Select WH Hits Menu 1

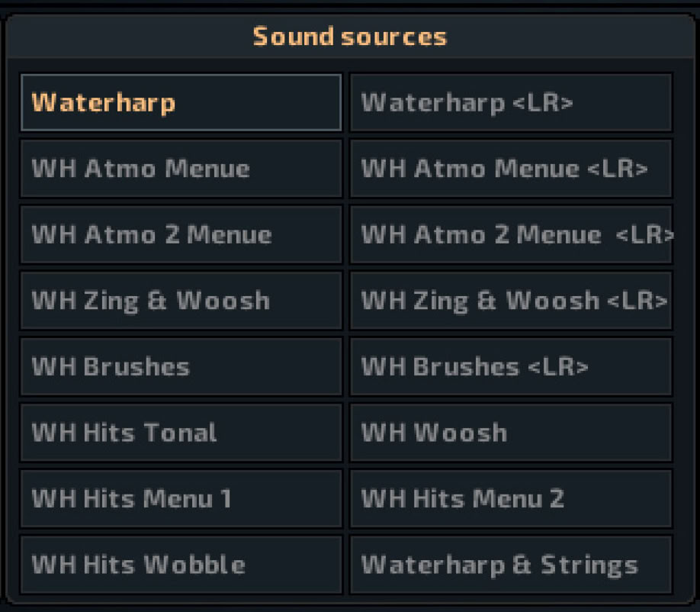point(181,498)
